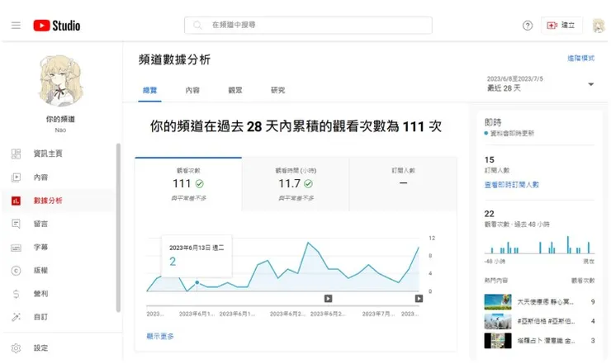Click the 留言 comments icon
Image resolution: width=611 pixels, height=364 pixels.
pyautogui.click(x=16, y=224)
